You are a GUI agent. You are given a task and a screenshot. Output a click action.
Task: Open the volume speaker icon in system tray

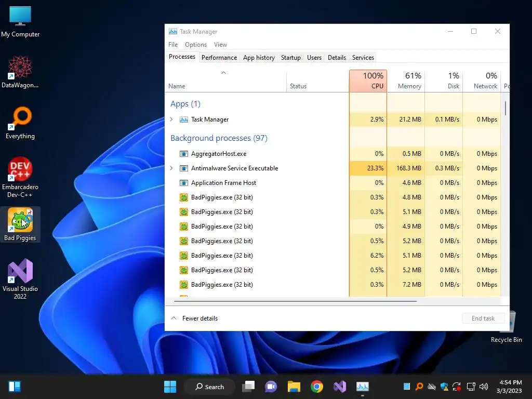[484, 387]
